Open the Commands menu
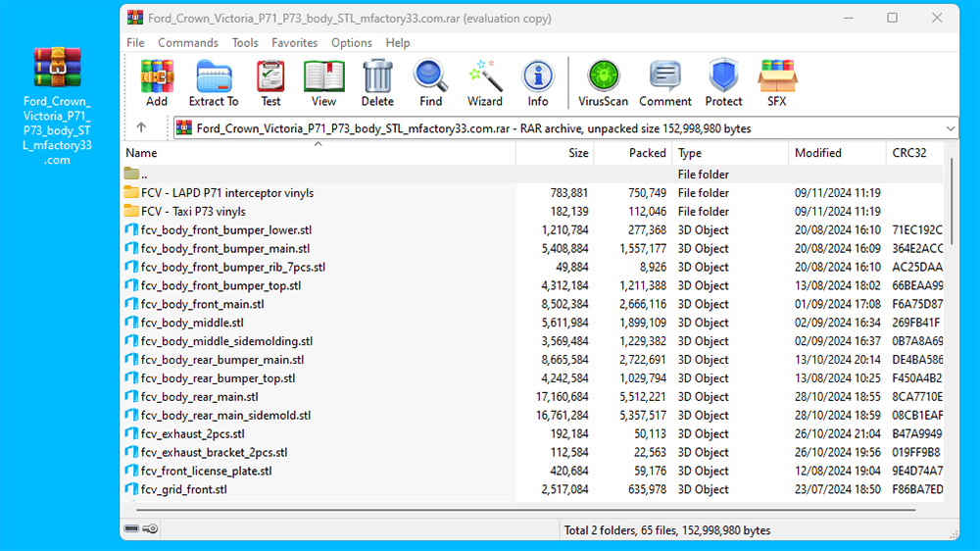The image size is (980, 551). [187, 42]
